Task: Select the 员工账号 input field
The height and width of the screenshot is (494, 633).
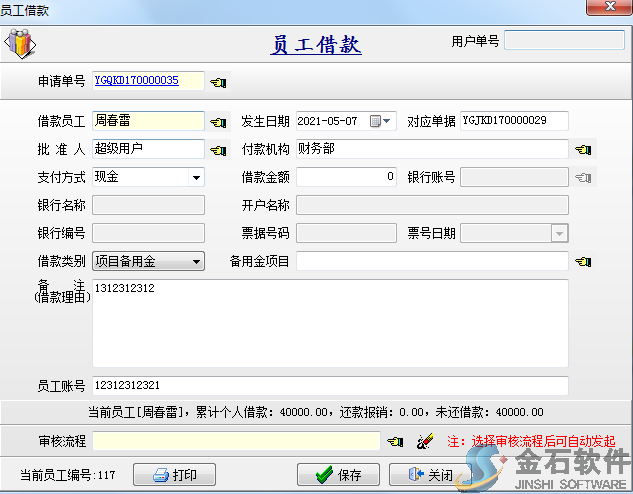Action: click(330, 385)
